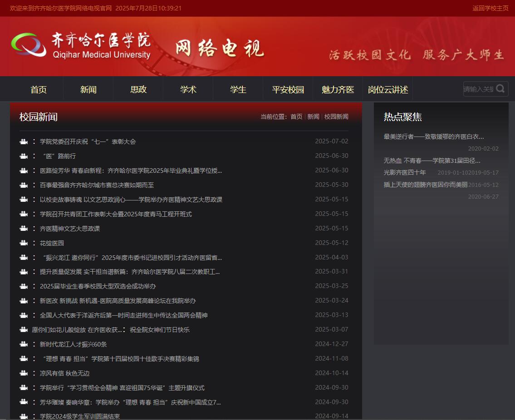Click video icon beside 百事最强音齐齐哈尔城市赛 item
The width and height of the screenshot is (515, 420).
pyautogui.click(x=24, y=185)
